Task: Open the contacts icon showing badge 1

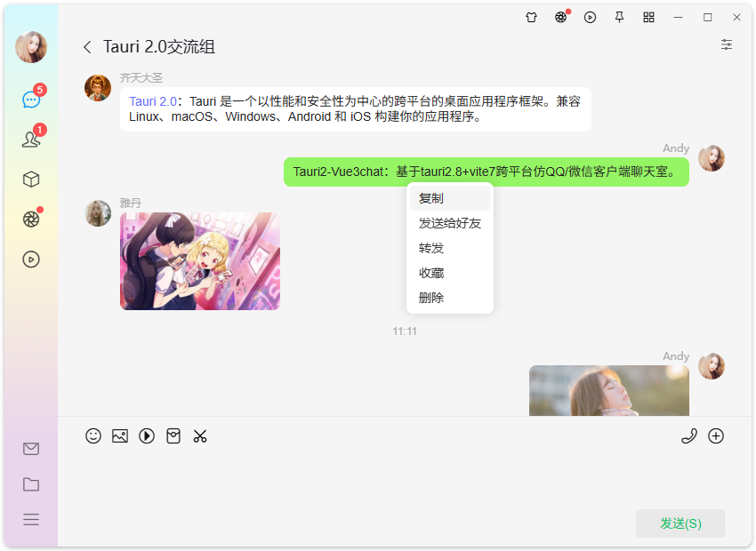Action: click(31, 138)
